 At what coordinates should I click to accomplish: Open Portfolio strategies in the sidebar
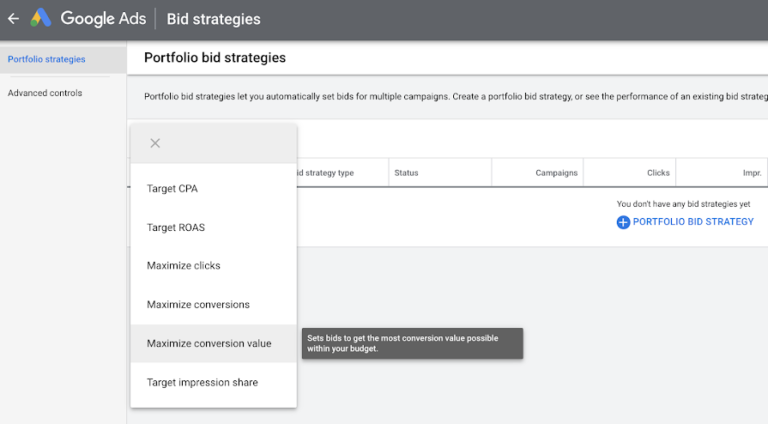pos(46,59)
